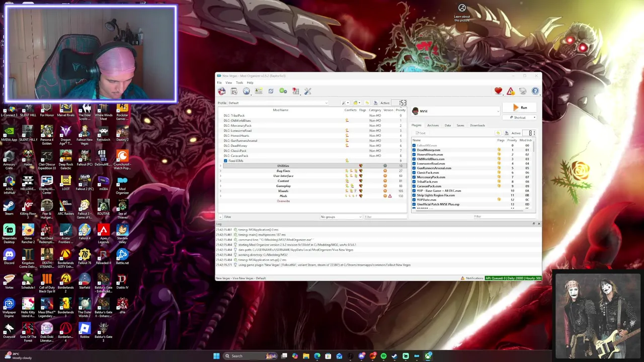Sort mods by Conflicts column header
644x362 pixels.
351,110
